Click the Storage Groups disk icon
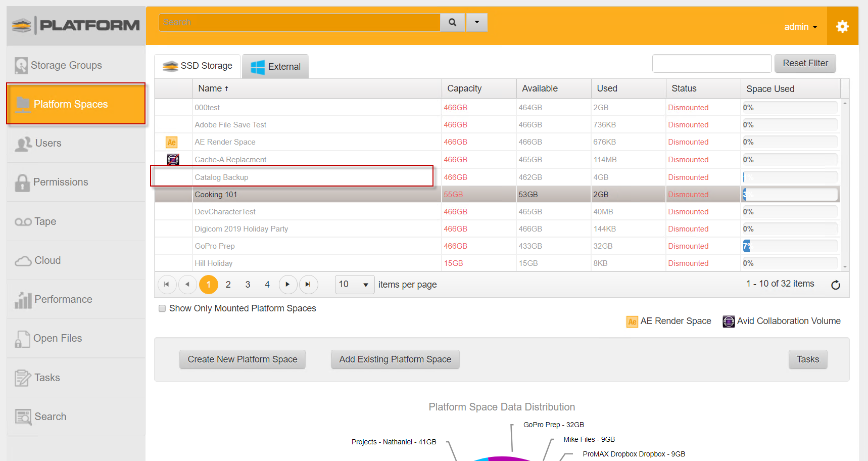The image size is (868, 461). tap(21, 66)
